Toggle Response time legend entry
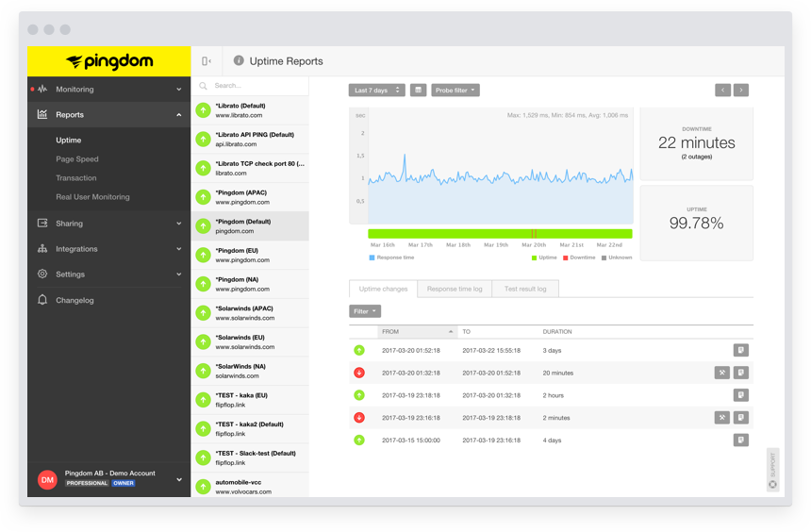 pos(391,258)
